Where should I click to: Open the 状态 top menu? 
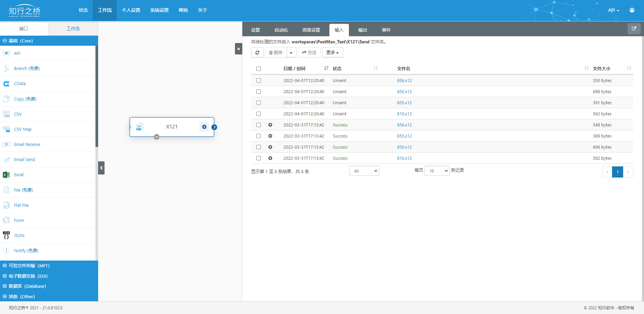coord(83,10)
